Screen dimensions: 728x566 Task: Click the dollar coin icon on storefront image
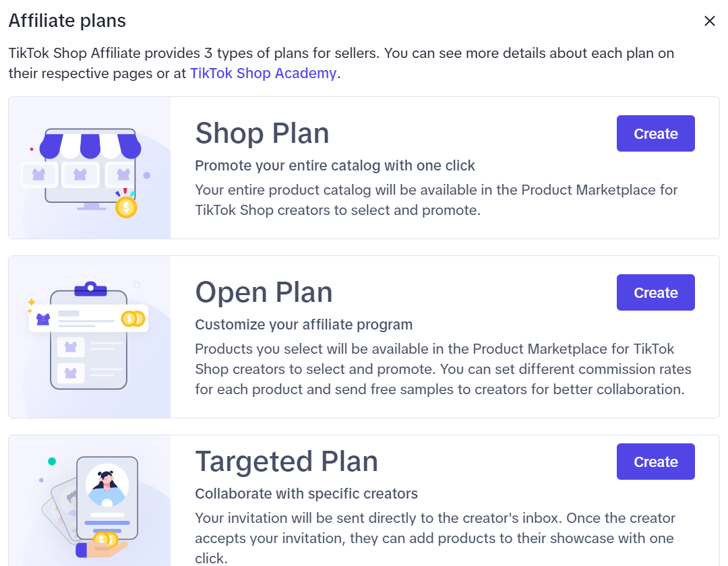[126, 208]
